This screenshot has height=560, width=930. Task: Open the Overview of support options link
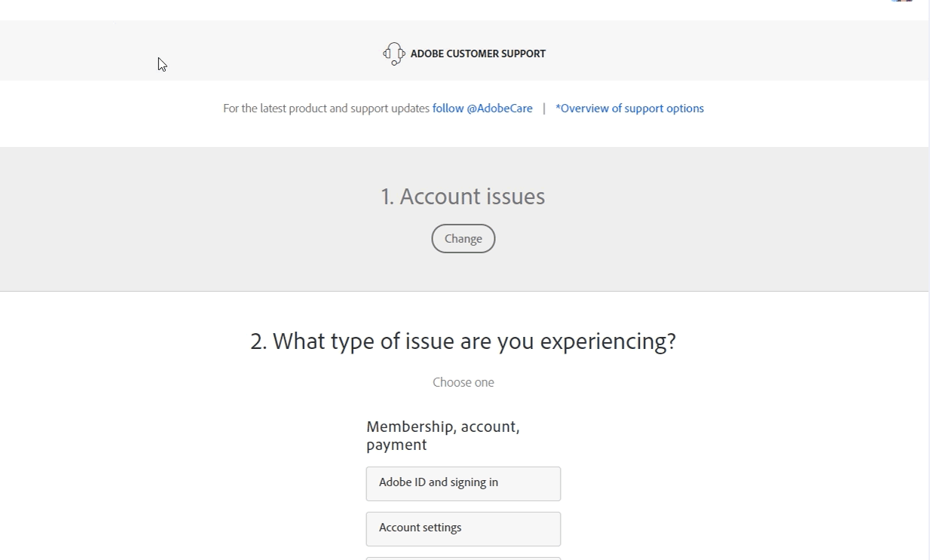pyautogui.click(x=629, y=108)
